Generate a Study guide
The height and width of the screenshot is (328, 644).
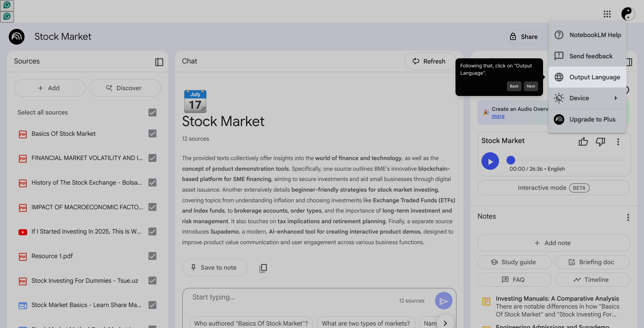pos(514,262)
